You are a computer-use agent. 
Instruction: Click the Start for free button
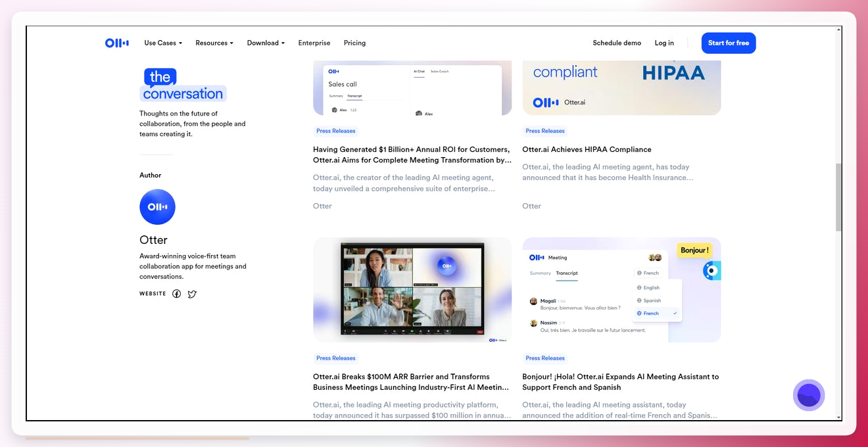tap(729, 43)
